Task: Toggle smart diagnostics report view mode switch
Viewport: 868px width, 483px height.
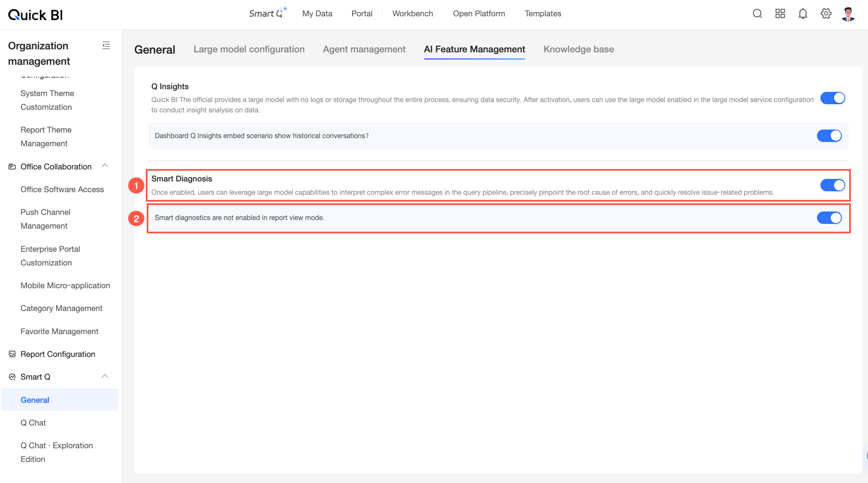Action: pos(829,218)
